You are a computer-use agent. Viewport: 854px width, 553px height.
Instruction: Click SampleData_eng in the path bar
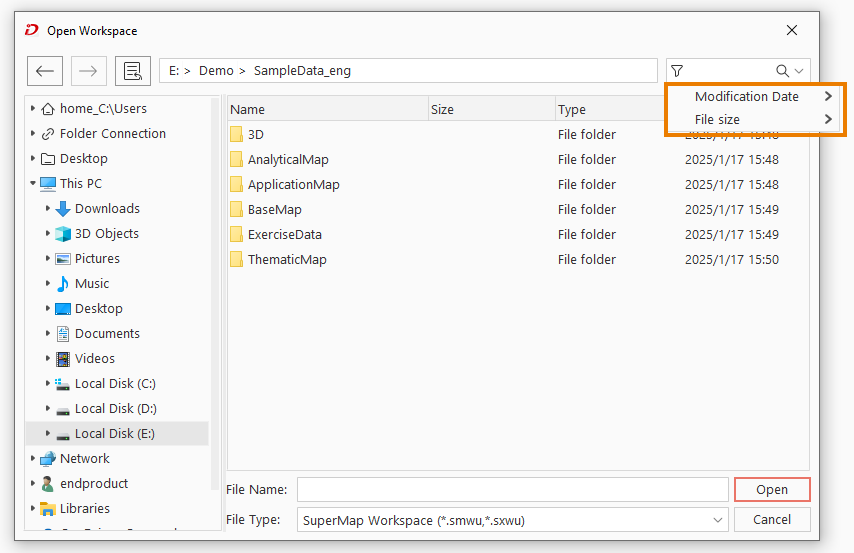pos(302,71)
